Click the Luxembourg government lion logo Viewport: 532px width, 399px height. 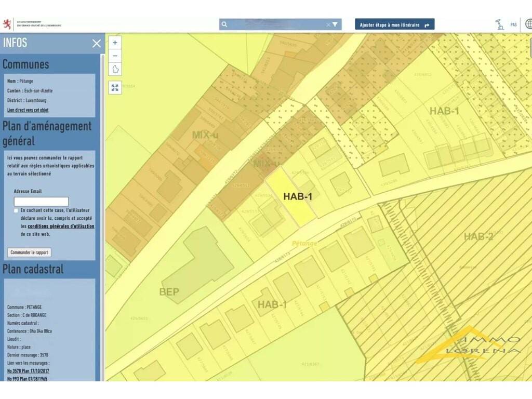pyautogui.click(x=8, y=24)
